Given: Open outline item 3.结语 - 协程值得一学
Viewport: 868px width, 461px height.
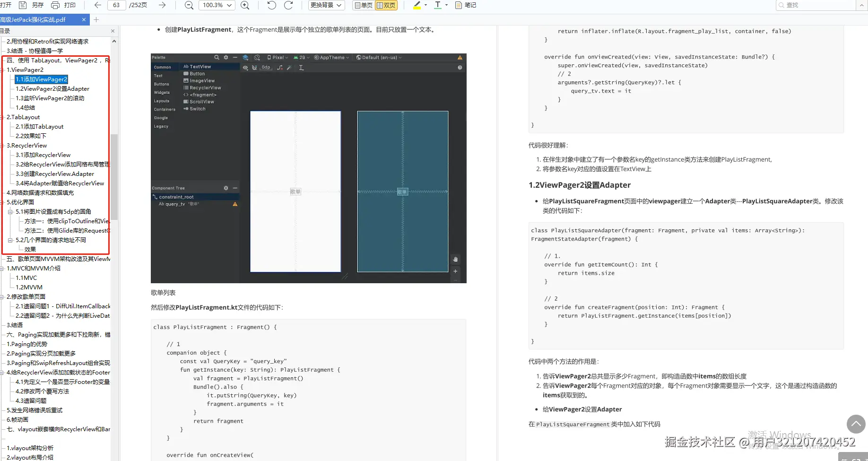Looking at the screenshot, I should 35,51.
